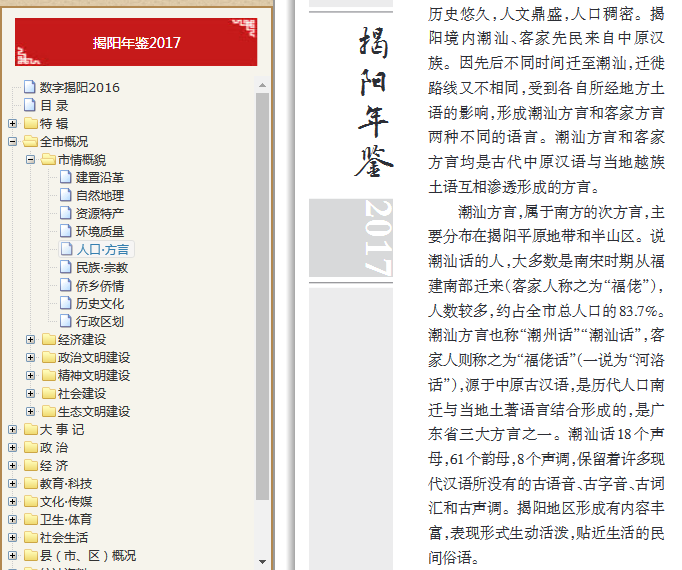Open the 历史文化 article

(100, 303)
